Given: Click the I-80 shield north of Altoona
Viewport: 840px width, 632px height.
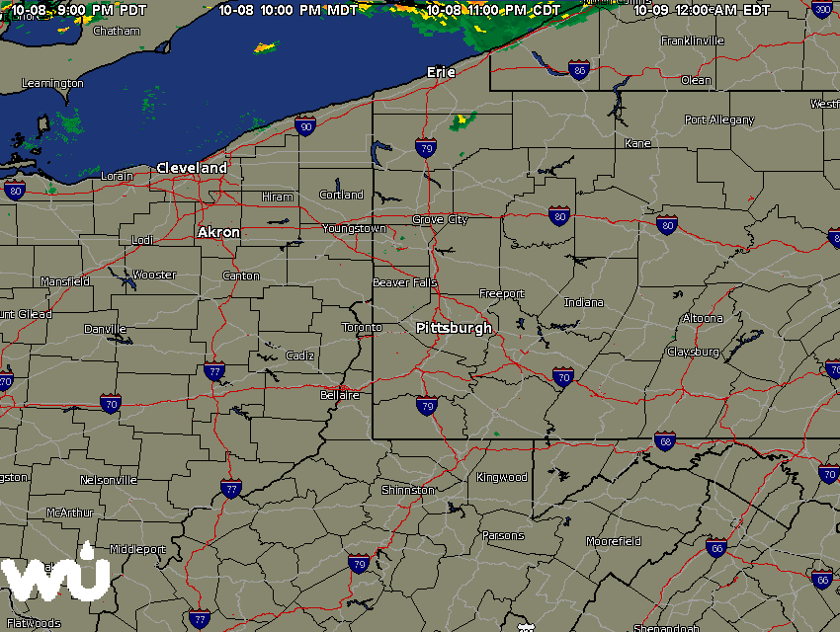Looking at the screenshot, I should coord(667,225).
